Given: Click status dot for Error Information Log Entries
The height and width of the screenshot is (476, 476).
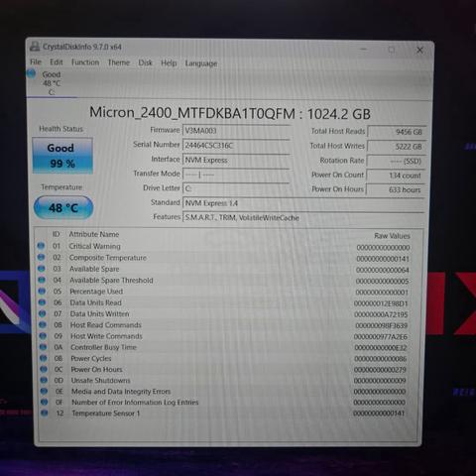Looking at the screenshot, I should (44, 402).
